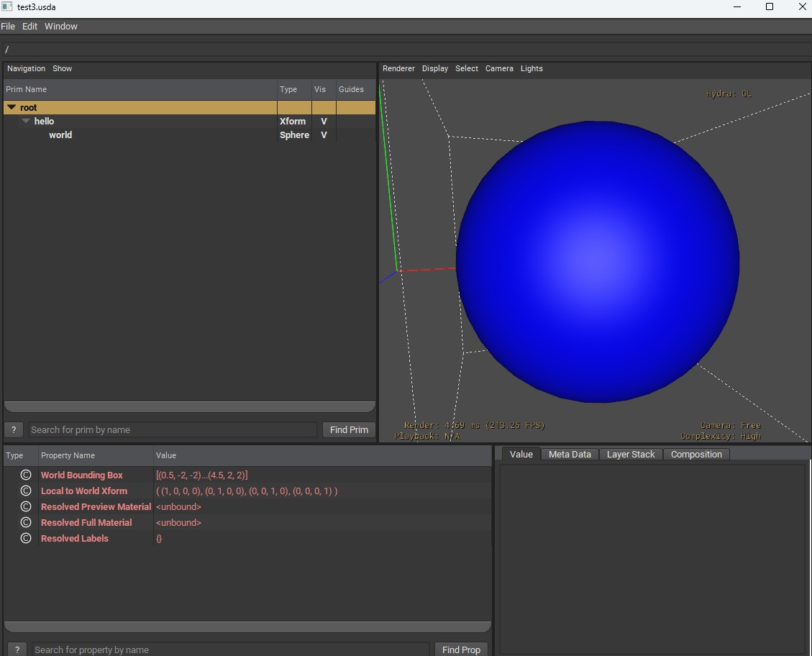The image size is (812, 656).
Task: Click the icon next to Resolved Labels
Action: tap(26, 538)
